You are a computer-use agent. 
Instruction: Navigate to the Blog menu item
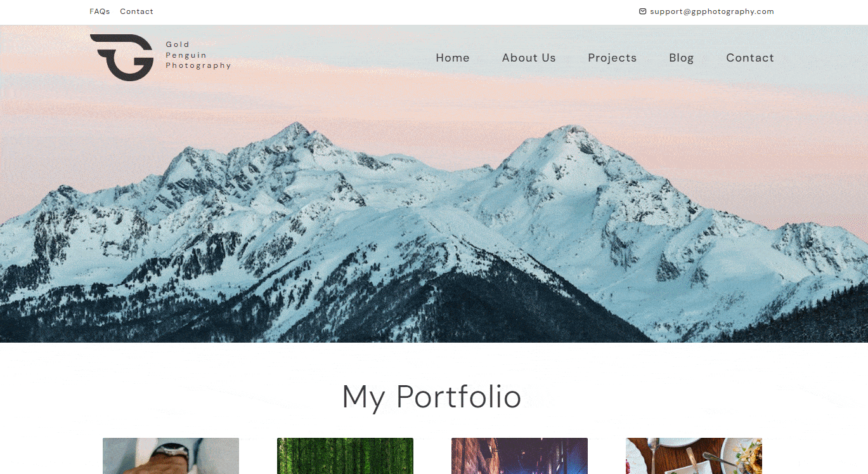tap(681, 58)
